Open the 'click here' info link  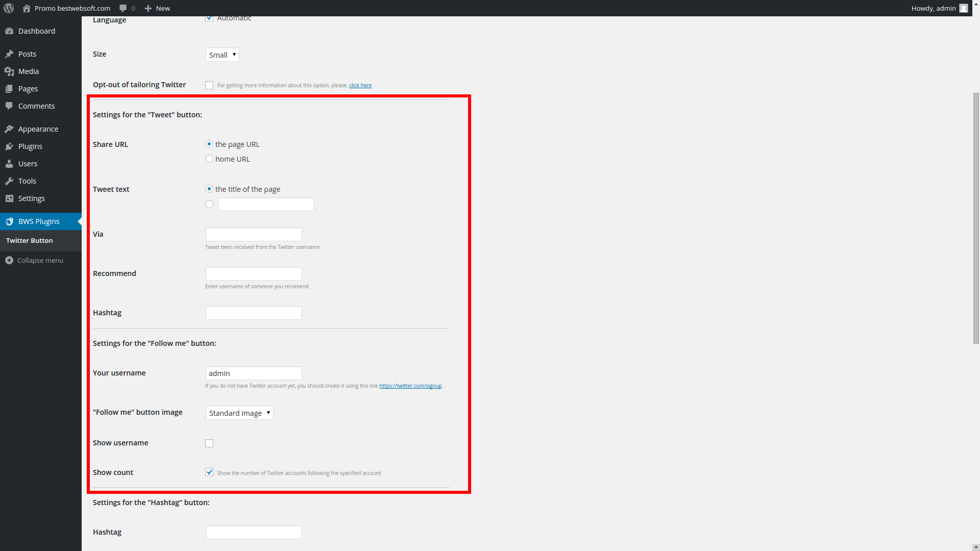[x=360, y=85]
